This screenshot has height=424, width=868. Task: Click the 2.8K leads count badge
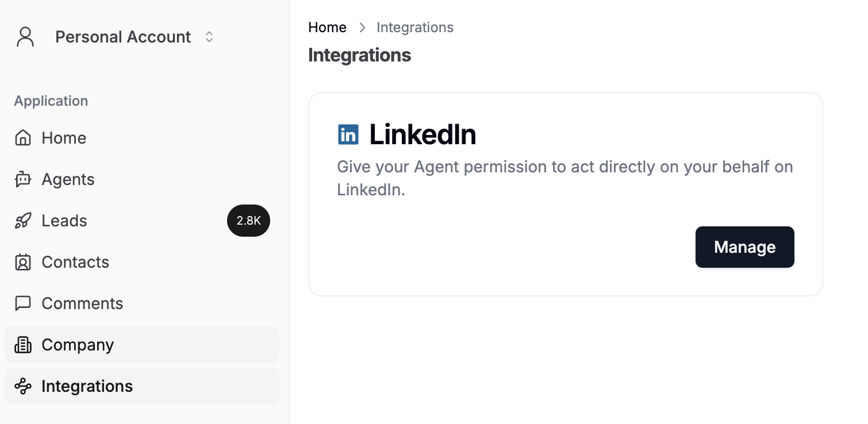tap(248, 221)
